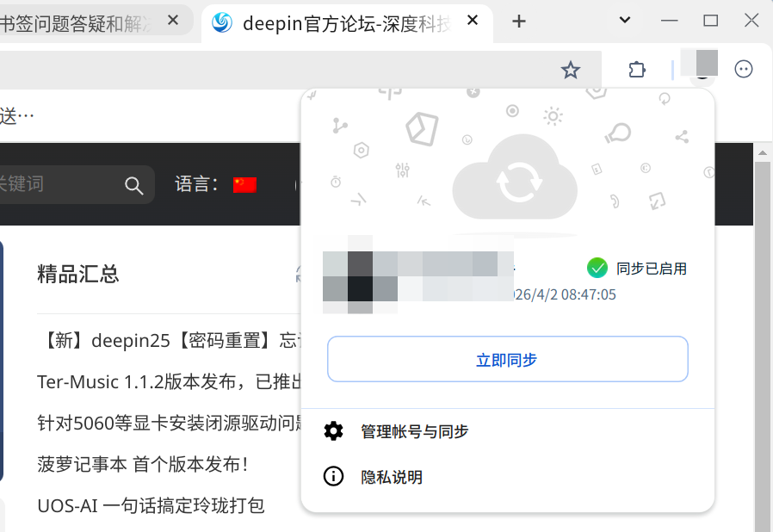The height and width of the screenshot is (532, 773).
Task: Click the info icon beside 隐私说明
Action: coord(333,476)
